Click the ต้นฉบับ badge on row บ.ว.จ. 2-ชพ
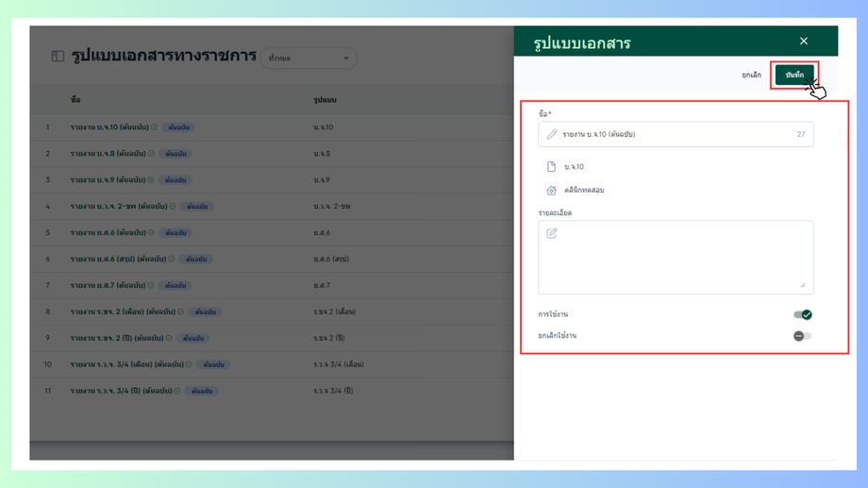Viewport: 868px width, 488px height. pos(196,206)
